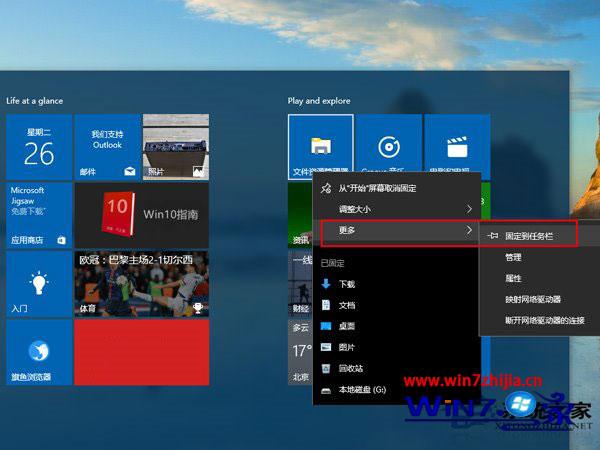600x450 pixels.
Task: Open the 旗鱼浏览器 browser tile
Action: 39,352
